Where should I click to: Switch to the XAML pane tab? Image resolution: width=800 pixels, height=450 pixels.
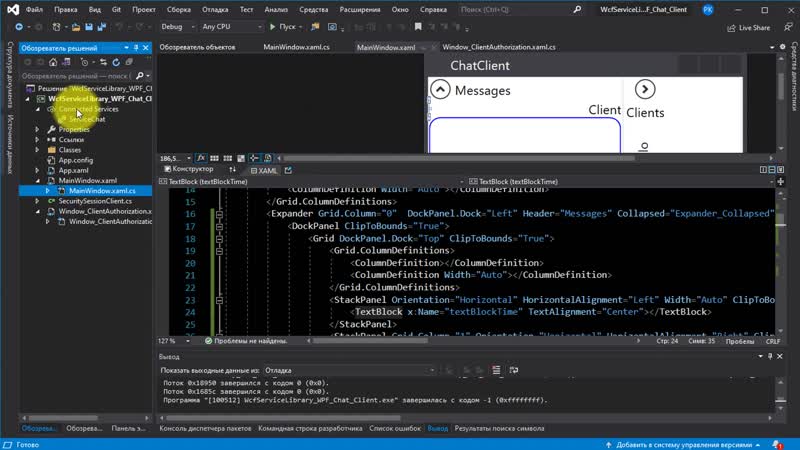(264, 170)
